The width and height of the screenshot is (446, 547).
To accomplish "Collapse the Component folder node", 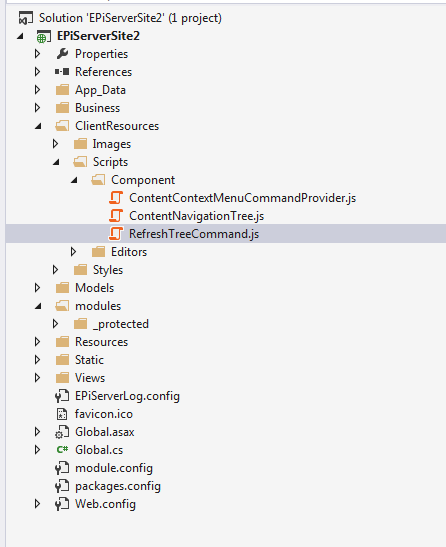I will coord(74,180).
